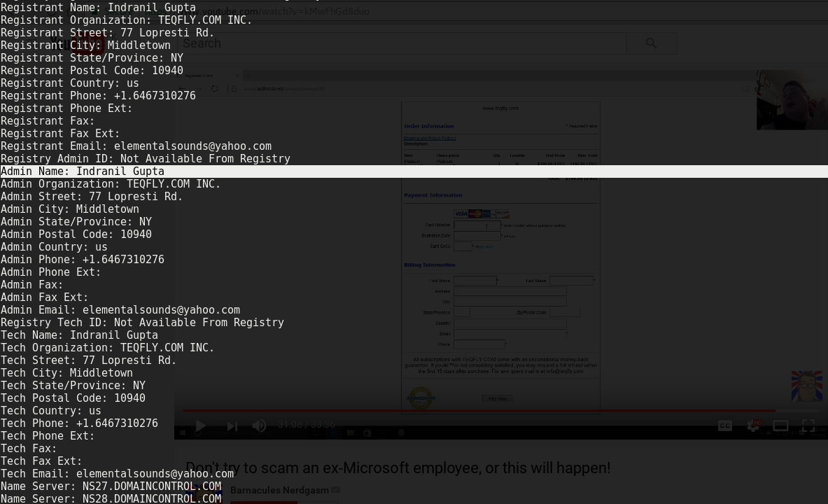The height and width of the screenshot is (504, 828).
Task: Switch to theater mode view
Action: (780, 426)
